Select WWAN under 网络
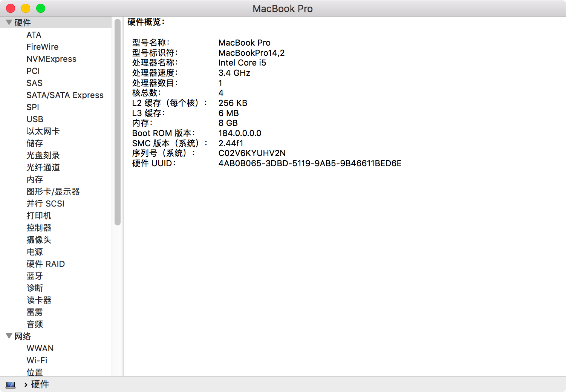 click(x=40, y=348)
